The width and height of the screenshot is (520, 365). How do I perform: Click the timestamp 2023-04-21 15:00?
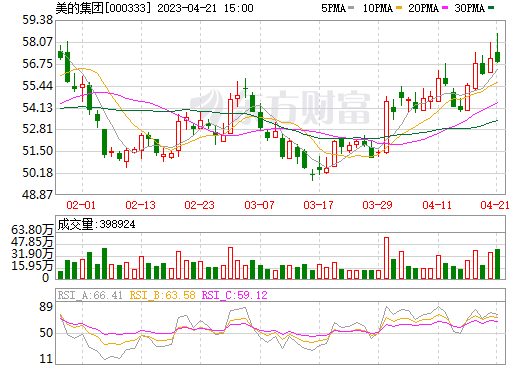coord(205,8)
